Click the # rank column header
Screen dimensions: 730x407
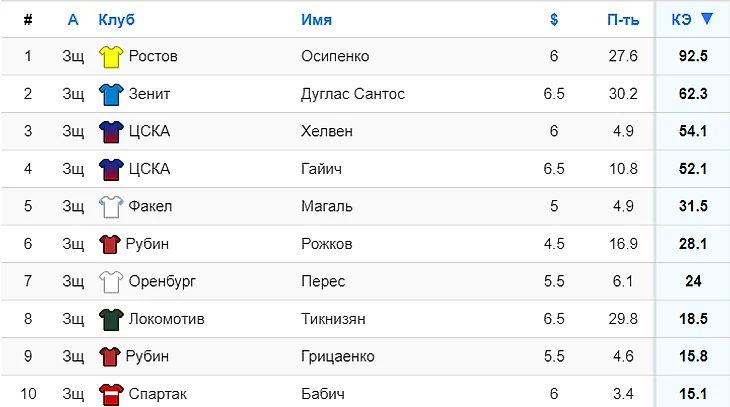[x=28, y=19]
